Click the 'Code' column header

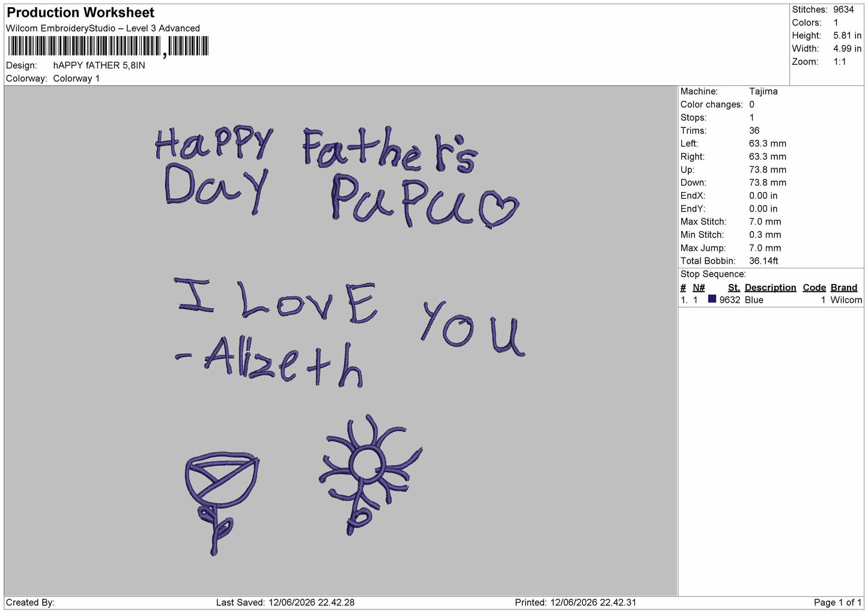point(814,288)
